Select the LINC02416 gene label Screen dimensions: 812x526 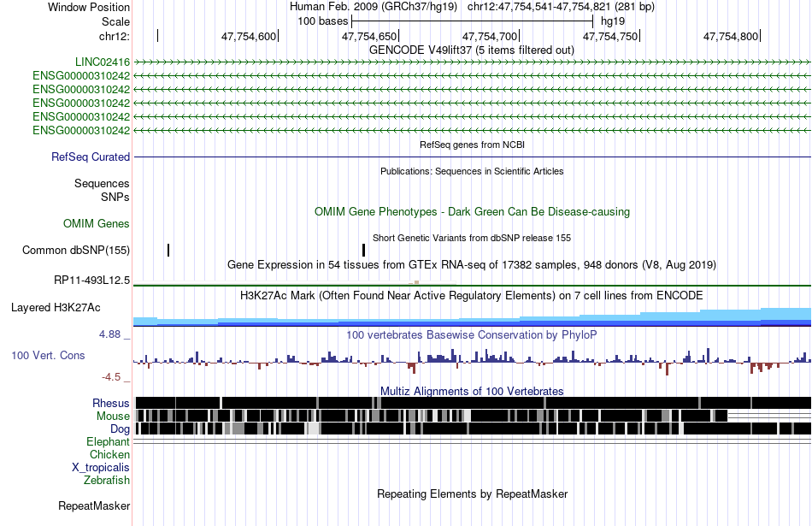click(x=103, y=62)
